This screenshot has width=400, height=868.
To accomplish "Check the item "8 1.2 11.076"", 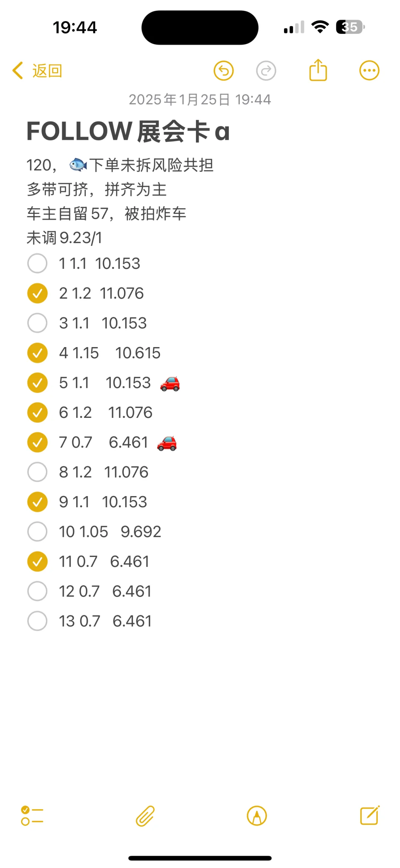I will pos(37,472).
